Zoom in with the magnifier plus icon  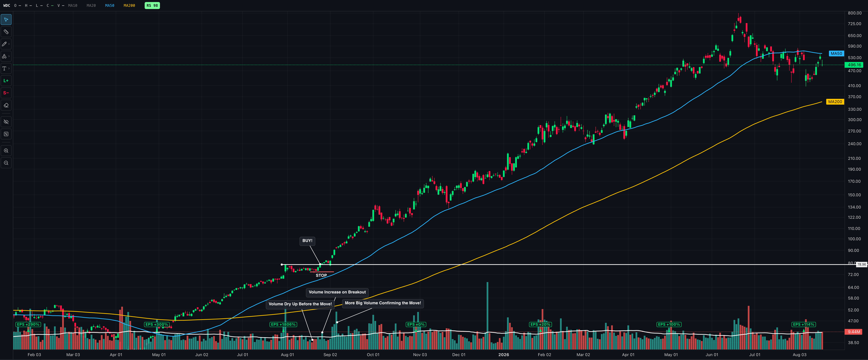tap(6, 151)
